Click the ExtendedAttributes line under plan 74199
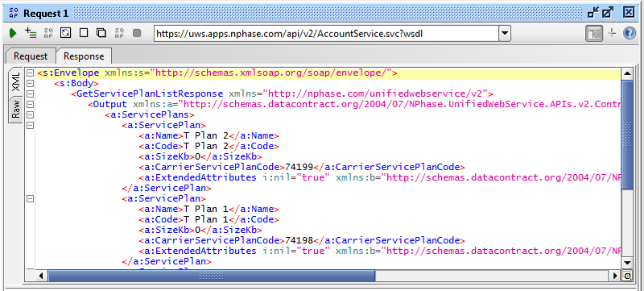 click(x=379, y=178)
